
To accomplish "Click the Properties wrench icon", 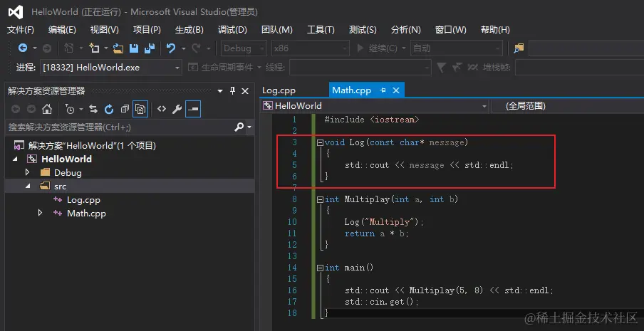I will 177,109.
